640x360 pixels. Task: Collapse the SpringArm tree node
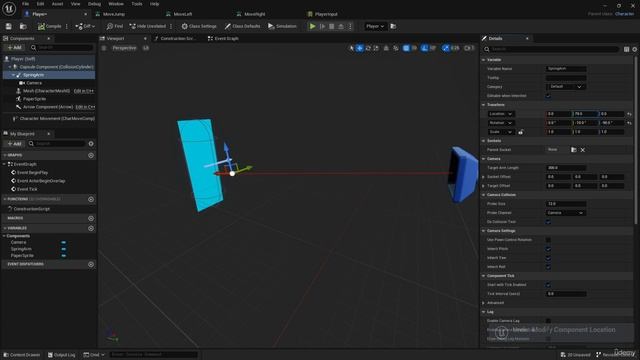click(13, 75)
